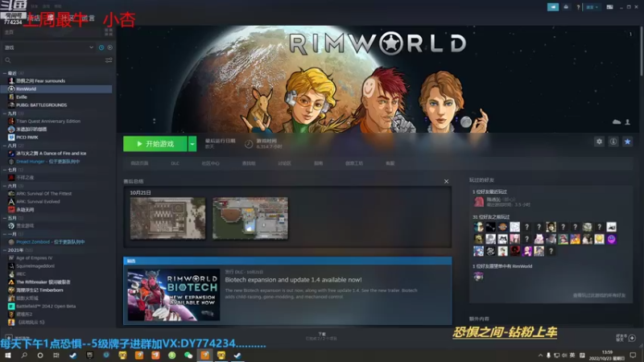Click the RimWorld game icon in the list
644x362 pixels.
(x=11, y=89)
